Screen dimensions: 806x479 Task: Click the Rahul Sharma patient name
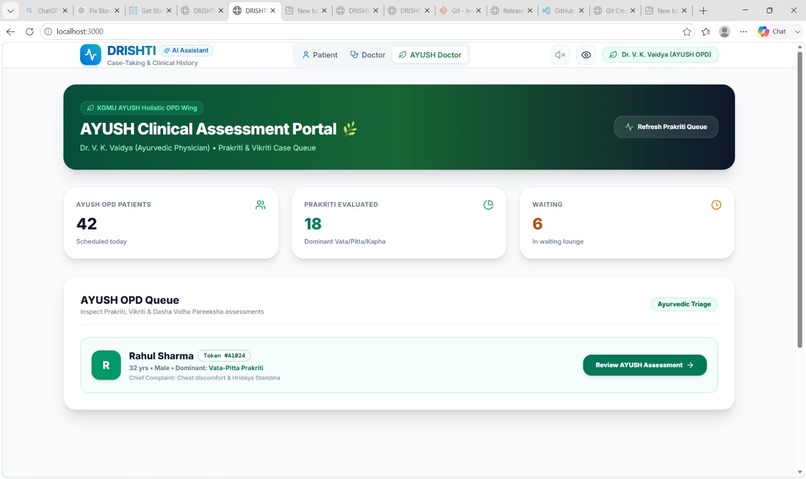click(x=161, y=356)
